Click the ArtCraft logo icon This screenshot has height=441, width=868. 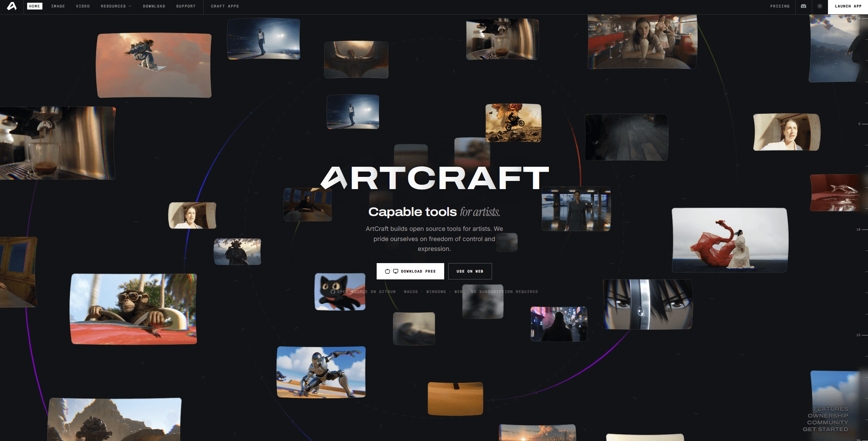coord(12,6)
